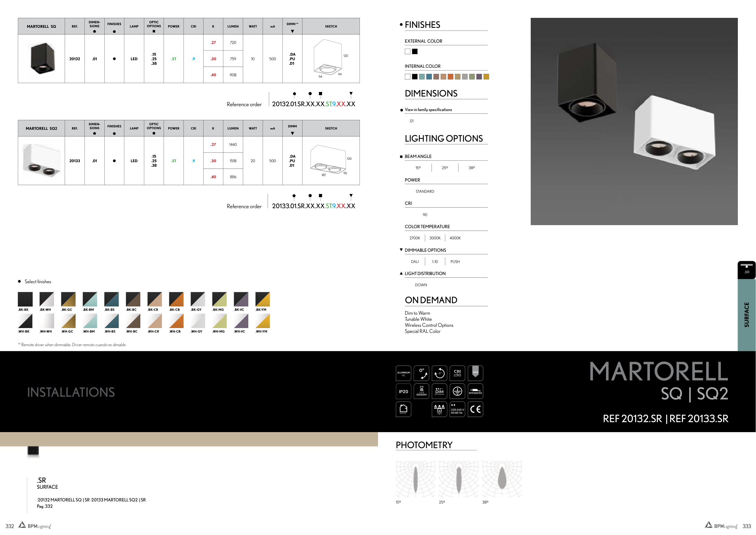Click the Integrated driver icon
Screen dimensions: 756x535
pyautogui.click(x=475, y=391)
